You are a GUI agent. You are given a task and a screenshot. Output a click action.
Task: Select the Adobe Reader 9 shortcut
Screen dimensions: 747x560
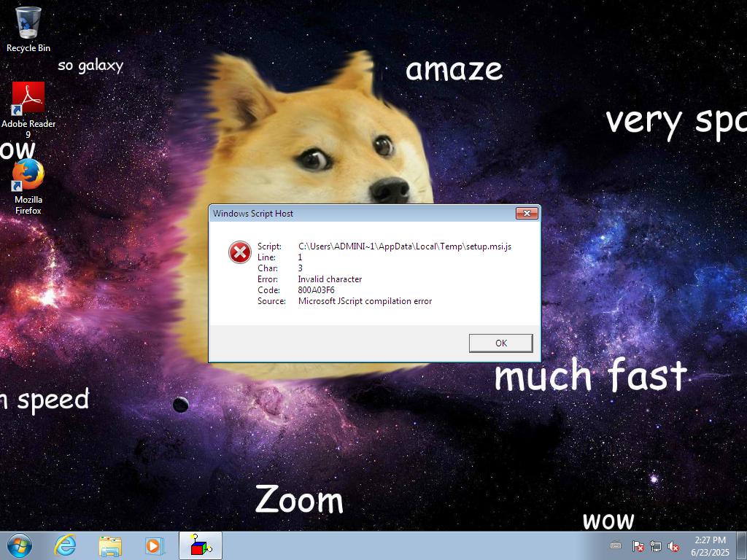28,109
